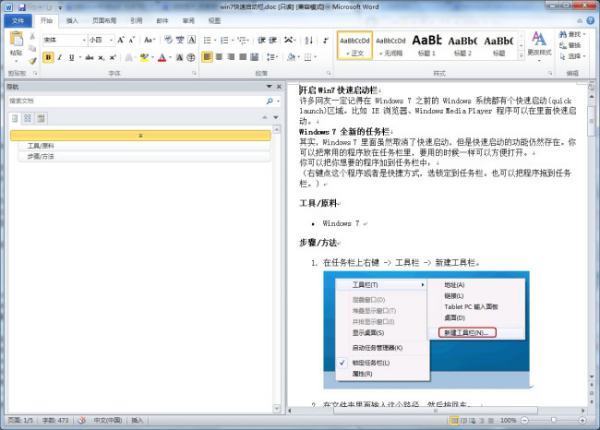Click the Show paragraph marks icon
This screenshot has width=600, height=430.
coord(325,40)
